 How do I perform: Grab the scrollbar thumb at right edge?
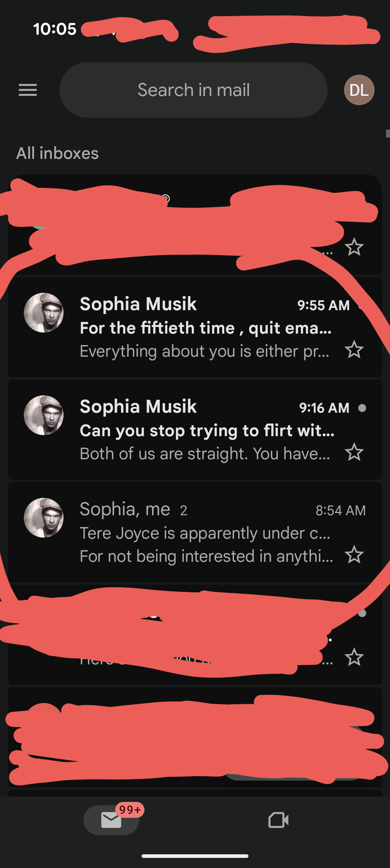pyautogui.click(x=388, y=134)
